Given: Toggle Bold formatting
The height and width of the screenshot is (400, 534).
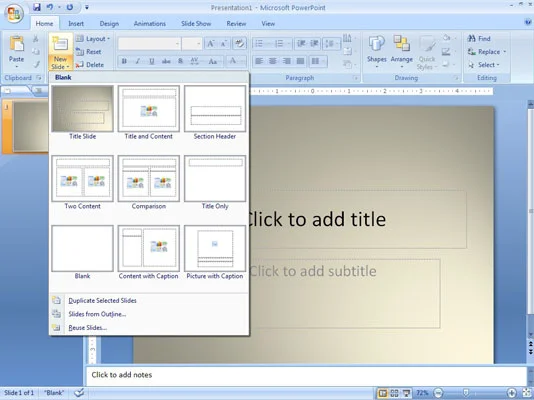Looking at the screenshot, I should coord(124,61).
